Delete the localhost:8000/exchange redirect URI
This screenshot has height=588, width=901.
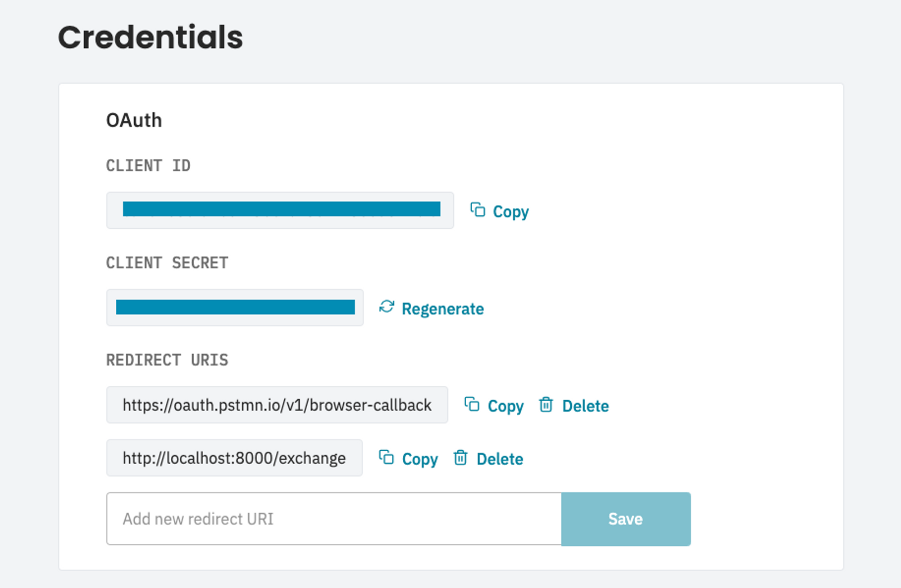click(500, 459)
